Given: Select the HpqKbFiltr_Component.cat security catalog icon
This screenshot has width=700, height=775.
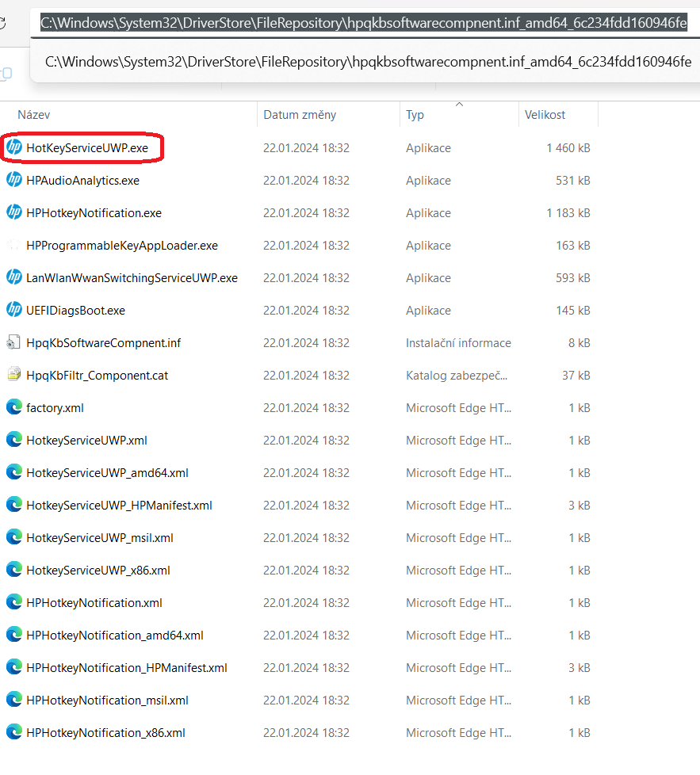Looking at the screenshot, I should coord(13,375).
